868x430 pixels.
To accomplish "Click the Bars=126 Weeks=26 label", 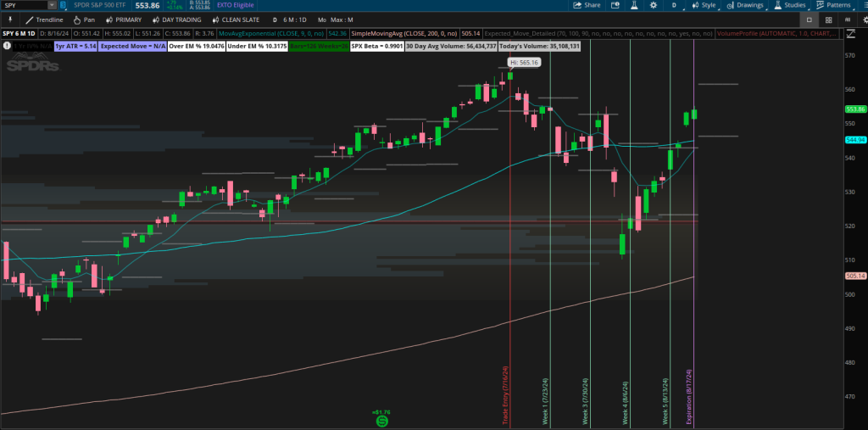I will (319, 47).
